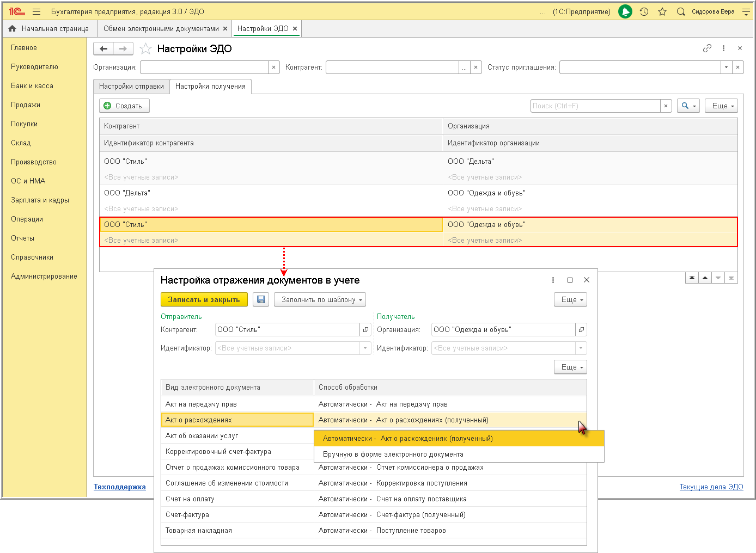Image resolution: width=756 pixels, height=553 pixels.
Task: Open the Еще menu above document table
Action: pos(570,367)
